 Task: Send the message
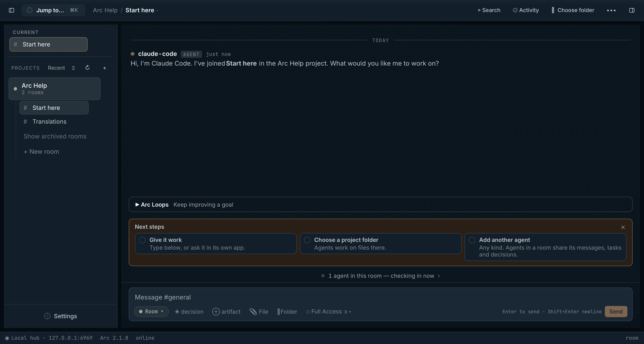click(x=616, y=312)
